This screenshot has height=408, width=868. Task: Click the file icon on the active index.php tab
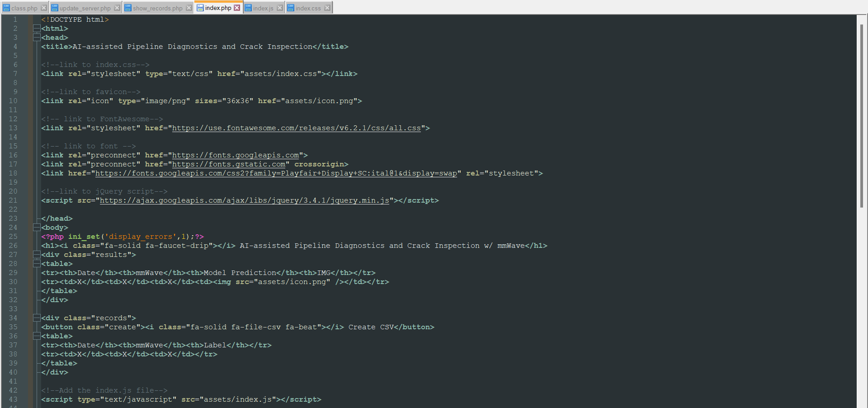201,7
